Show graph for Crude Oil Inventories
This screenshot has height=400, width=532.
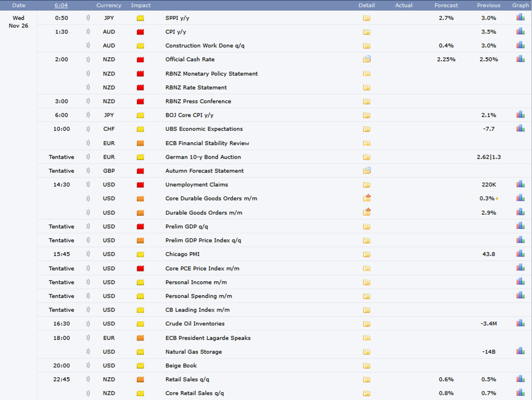520,323
